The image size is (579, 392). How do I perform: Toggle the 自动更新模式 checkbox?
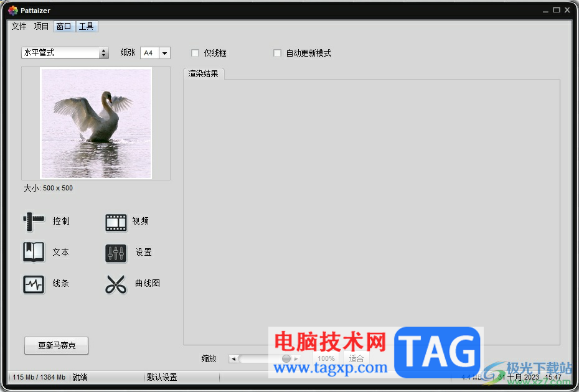click(277, 53)
